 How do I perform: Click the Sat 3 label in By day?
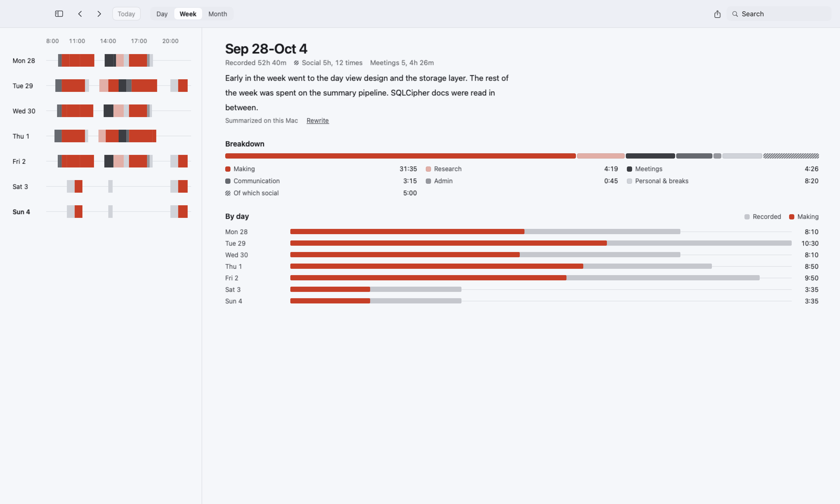coord(233,290)
